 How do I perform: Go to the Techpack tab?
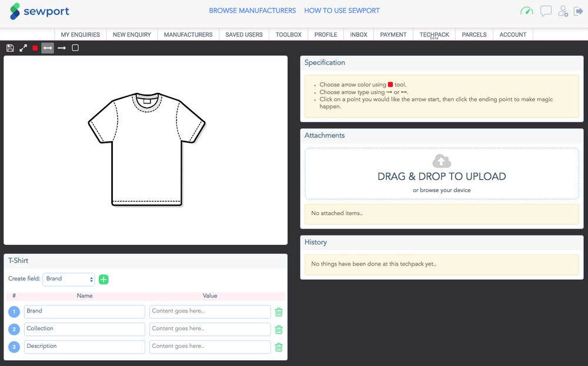(x=435, y=35)
